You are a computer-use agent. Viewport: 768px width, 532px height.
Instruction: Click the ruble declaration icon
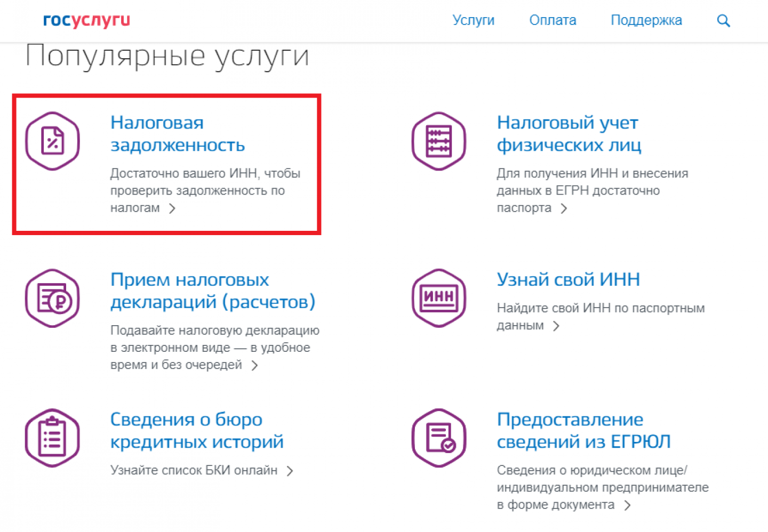(52, 299)
